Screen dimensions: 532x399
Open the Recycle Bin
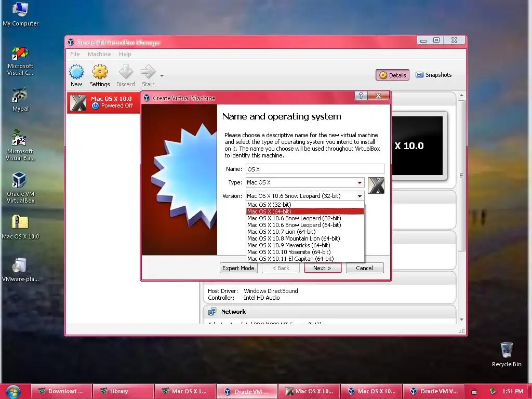click(507, 354)
